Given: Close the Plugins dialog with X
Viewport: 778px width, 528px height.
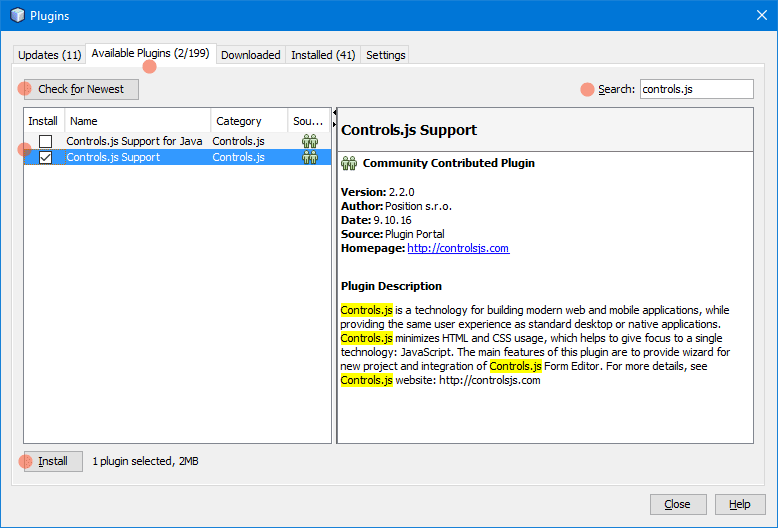Looking at the screenshot, I should tap(762, 15).
